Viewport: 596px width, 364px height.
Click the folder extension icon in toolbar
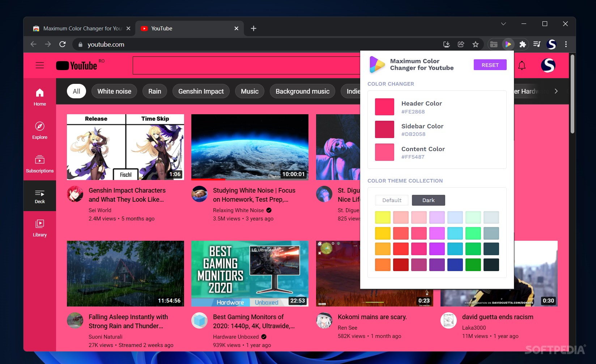[494, 44]
